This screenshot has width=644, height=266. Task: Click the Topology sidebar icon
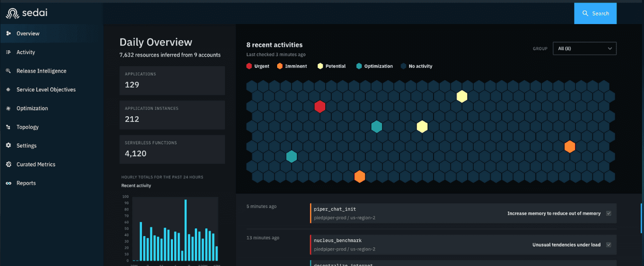point(9,127)
